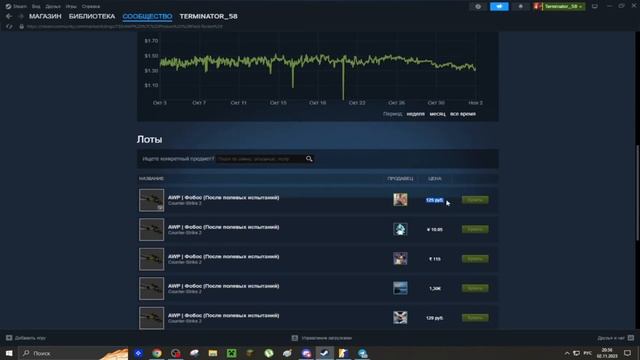Open the AWP Фобос title in 125 руб row
This screenshot has width=640, height=360.
pyautogui.click(x=224, y=198)
